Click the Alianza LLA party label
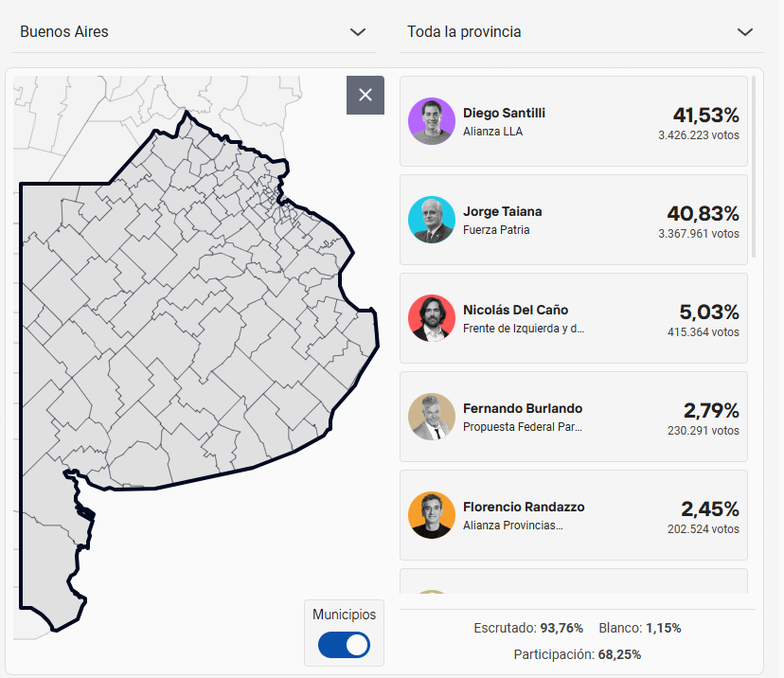784x678 pixels. tap(492, 132)
